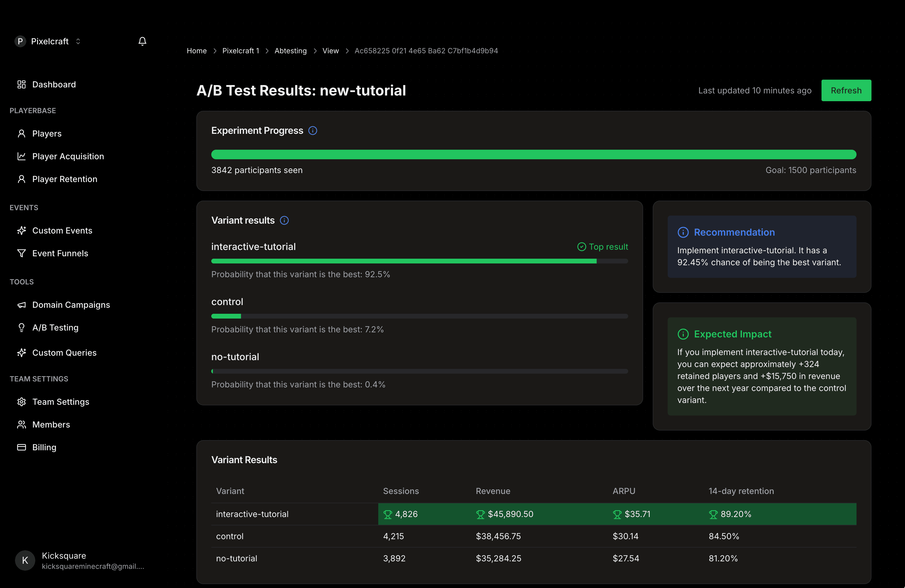The height and width of the screenshot is (588, 905).
Task: Click the Members people icon
Action: 21,425
